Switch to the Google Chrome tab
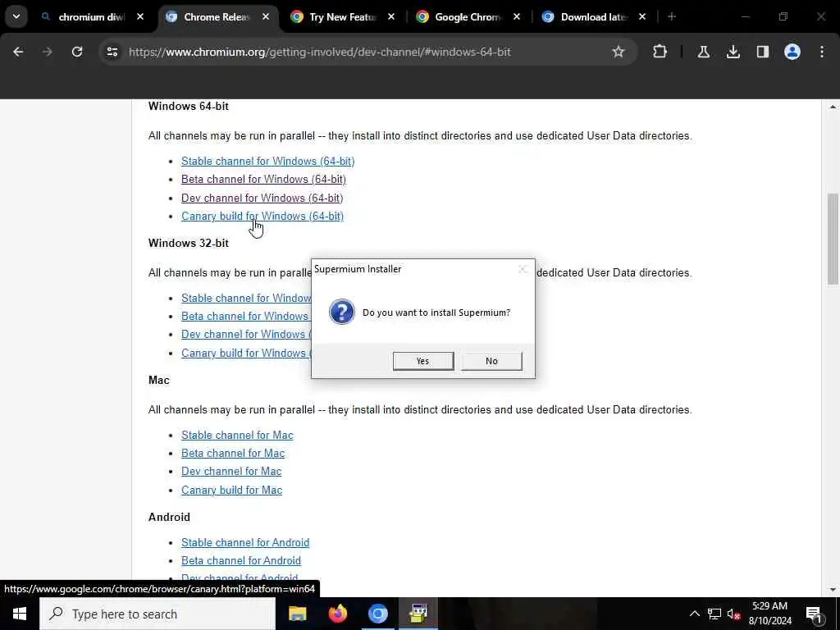This screenshot has width=840, height=630. tap(468, 16)
